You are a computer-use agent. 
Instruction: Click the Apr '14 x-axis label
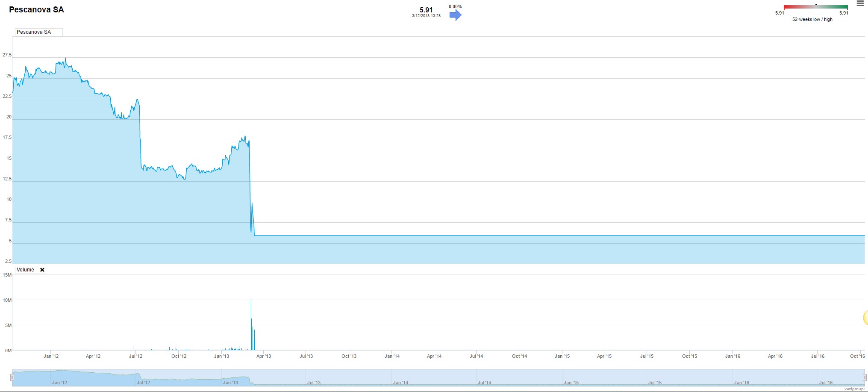tap(434, 356)
